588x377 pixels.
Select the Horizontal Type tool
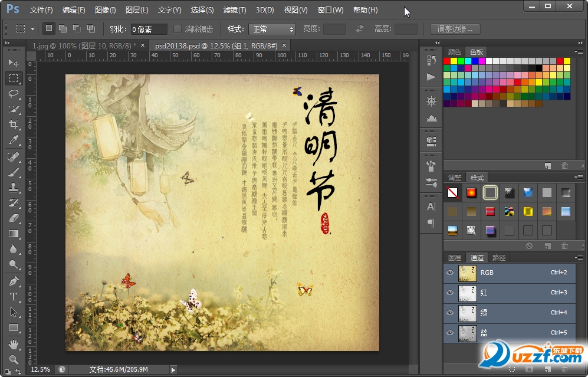pyautogui.click(x=14, y=296)
